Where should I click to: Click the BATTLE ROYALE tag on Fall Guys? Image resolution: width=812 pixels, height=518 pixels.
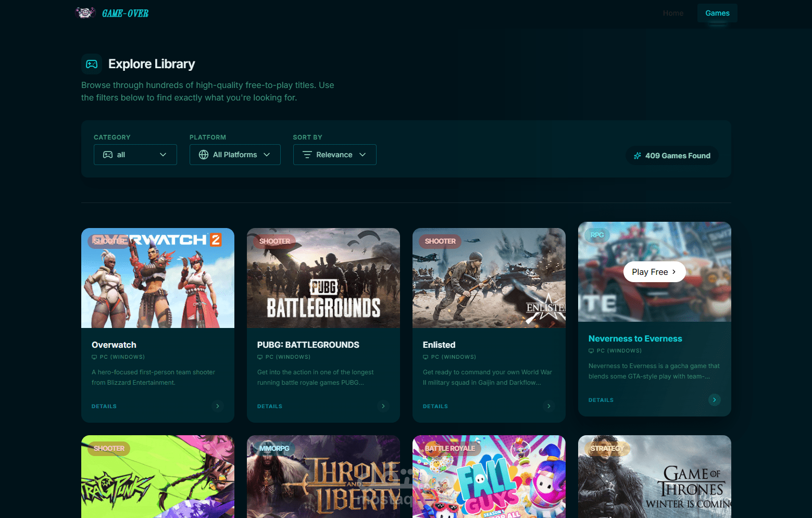(450, 448)
